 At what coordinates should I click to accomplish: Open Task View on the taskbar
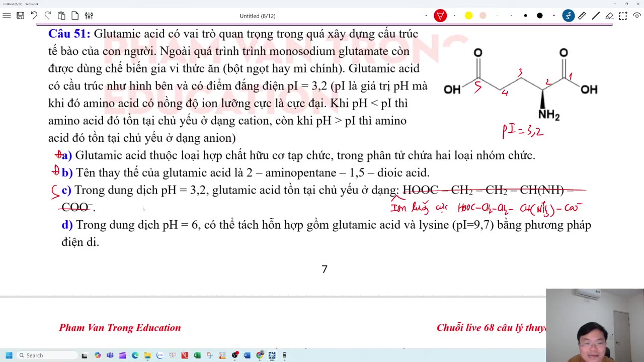pyautogui.click(x=85, y=355)
